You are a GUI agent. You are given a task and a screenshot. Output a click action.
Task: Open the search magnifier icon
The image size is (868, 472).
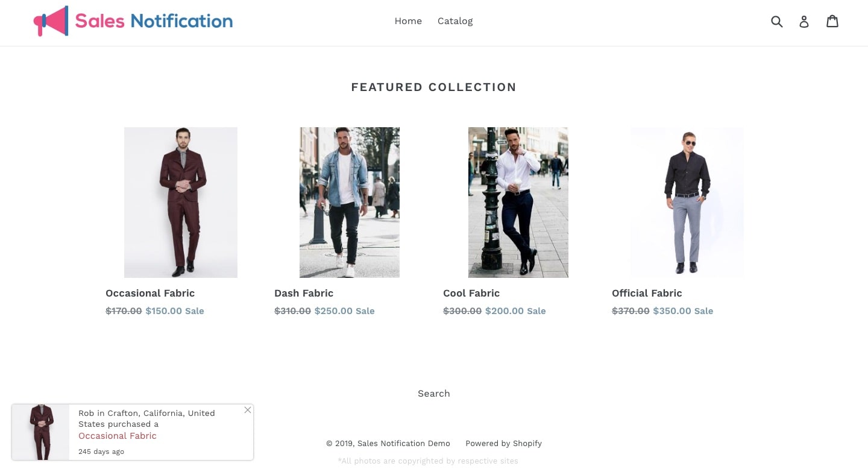point(777,22)
